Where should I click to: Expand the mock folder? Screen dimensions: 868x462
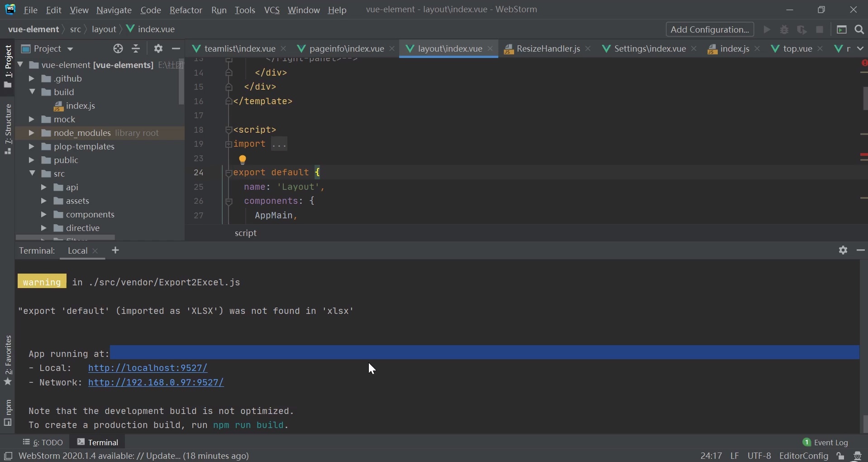coord(31,119)
